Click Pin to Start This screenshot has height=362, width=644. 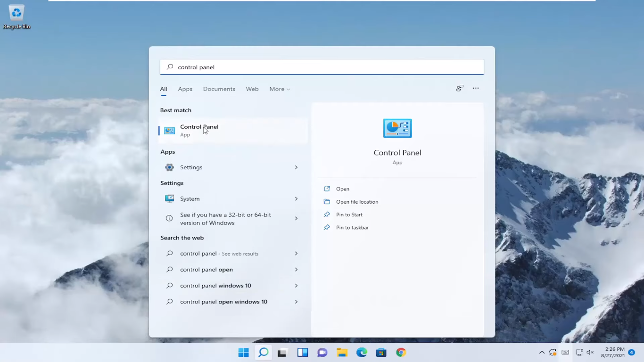point(349,214)
